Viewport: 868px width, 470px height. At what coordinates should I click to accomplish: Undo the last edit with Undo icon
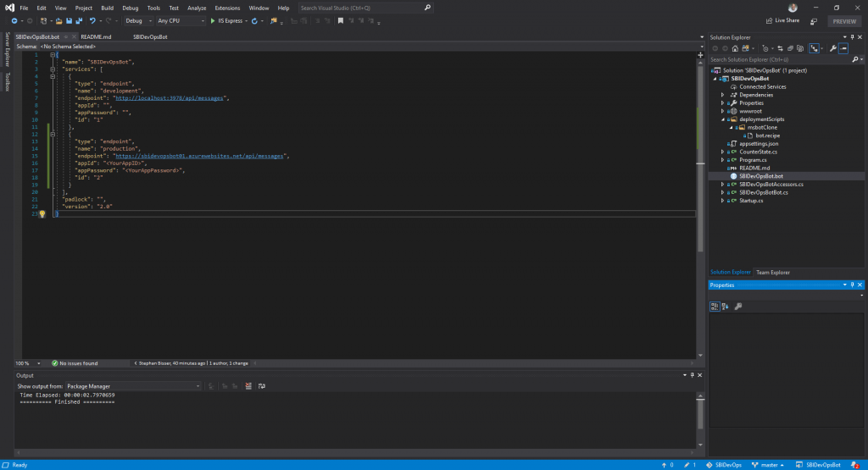(92, 21)
